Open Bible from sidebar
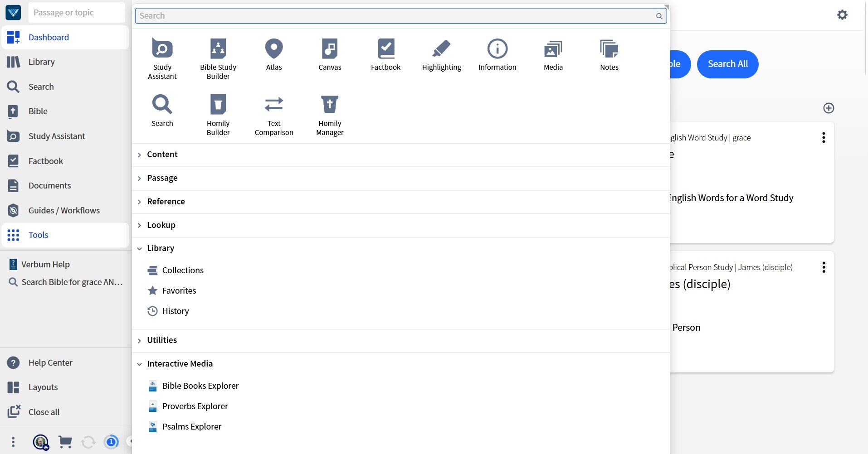Image resolution: width=868 pixels, height=454 pixels. point(65,111)
